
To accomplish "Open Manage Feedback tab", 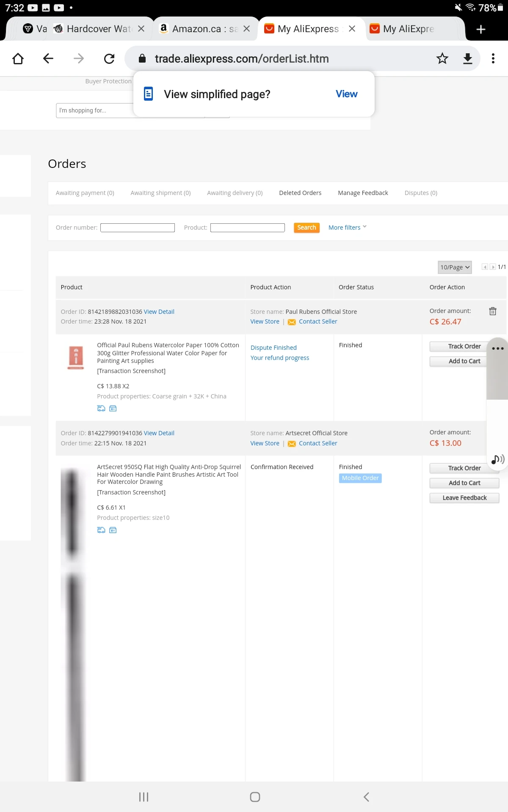I will (363, 193).
